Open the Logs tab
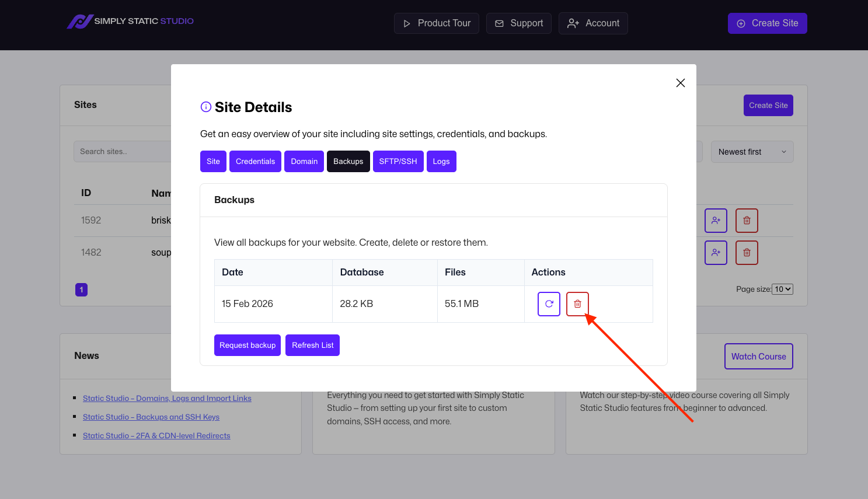 441,162
